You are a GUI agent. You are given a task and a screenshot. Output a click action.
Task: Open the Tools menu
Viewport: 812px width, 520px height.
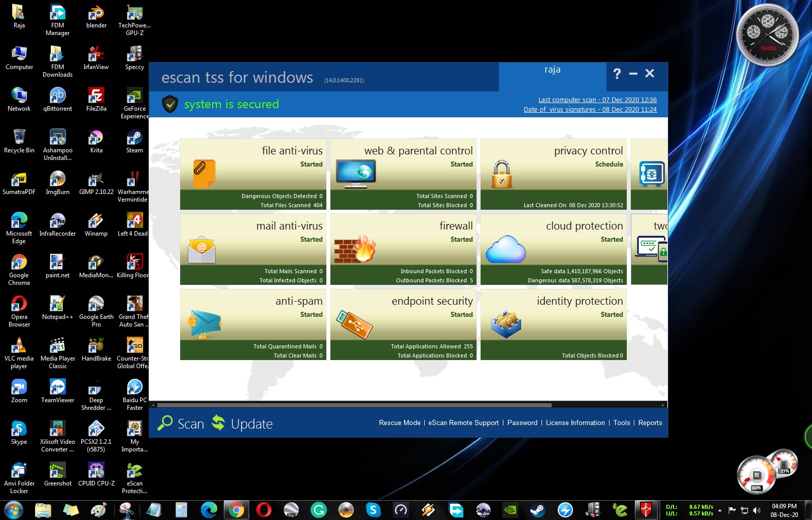pyautogui.click(x=621, y=422)
